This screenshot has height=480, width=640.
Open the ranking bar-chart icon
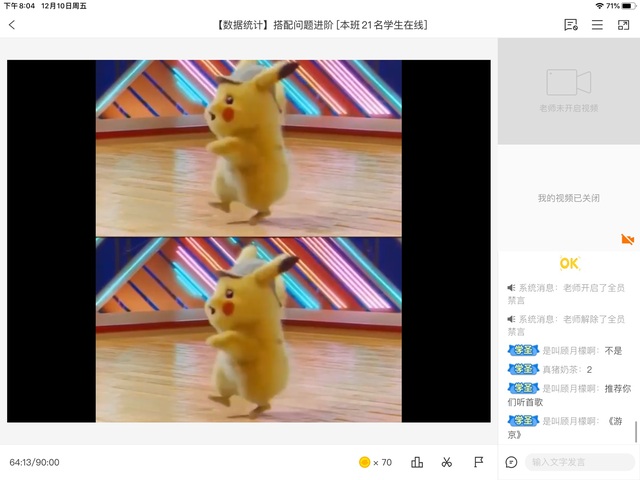(x=417, y=462)
